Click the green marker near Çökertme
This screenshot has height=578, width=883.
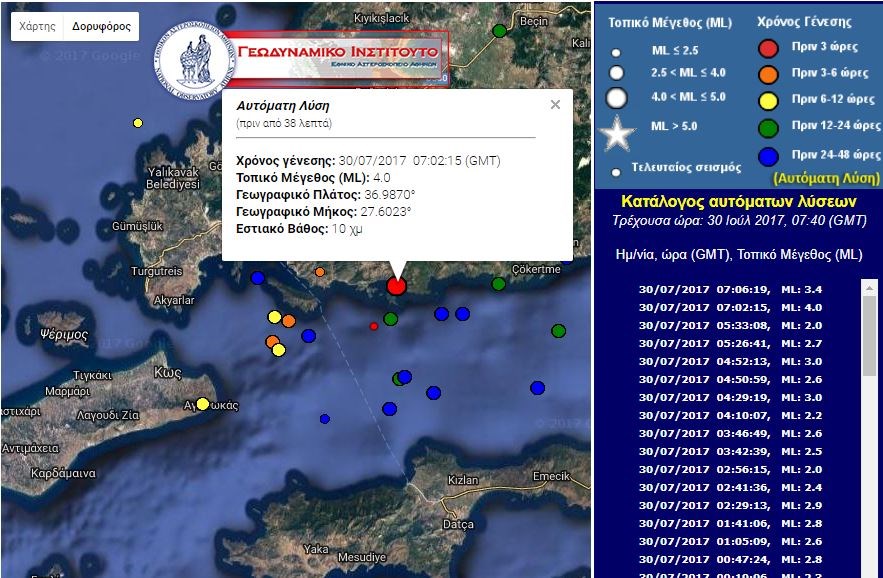tap(499, 284)
